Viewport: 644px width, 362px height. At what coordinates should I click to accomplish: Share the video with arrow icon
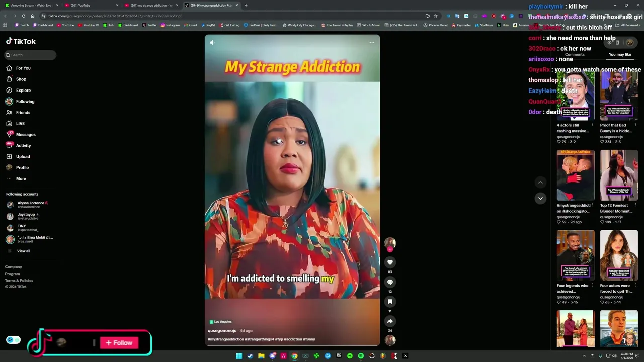click(390, 321)
